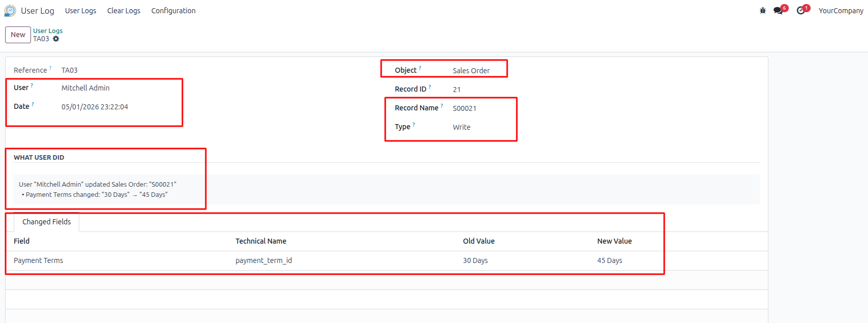Click the Payment Terms table cell
The width and height of the screenshot is (868, 323).
38,260
